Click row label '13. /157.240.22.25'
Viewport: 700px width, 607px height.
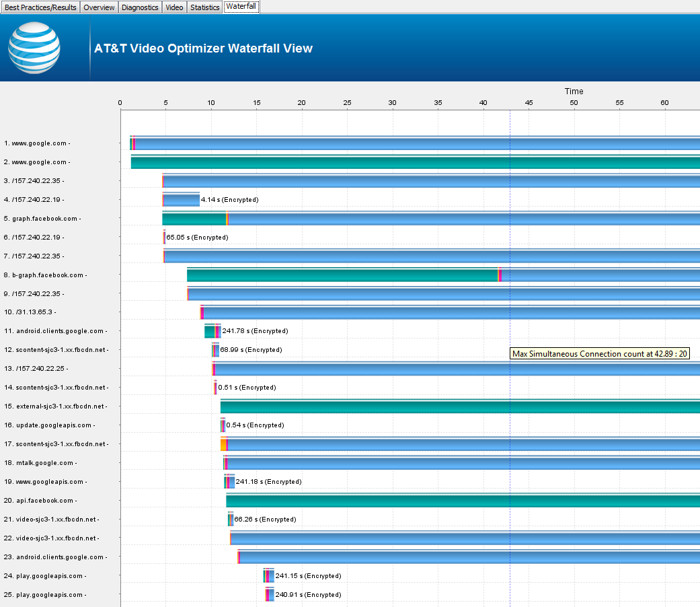pyautogui.click(x=36, y=369)
